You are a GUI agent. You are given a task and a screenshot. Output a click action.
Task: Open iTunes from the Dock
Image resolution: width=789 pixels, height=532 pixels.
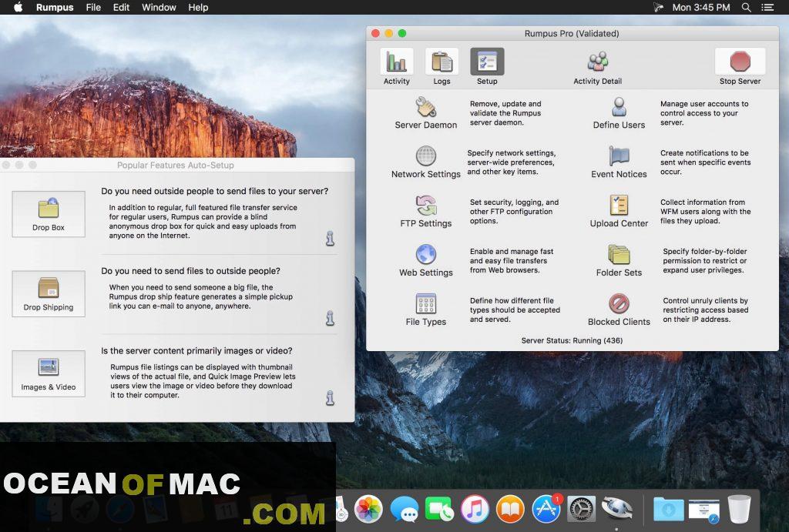tap(475, 509)
